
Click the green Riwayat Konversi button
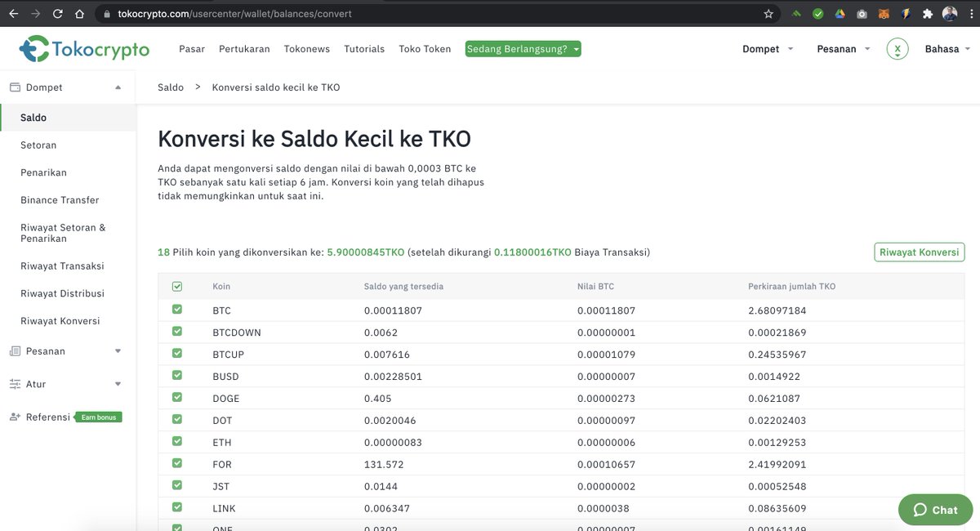click(919, 252)
